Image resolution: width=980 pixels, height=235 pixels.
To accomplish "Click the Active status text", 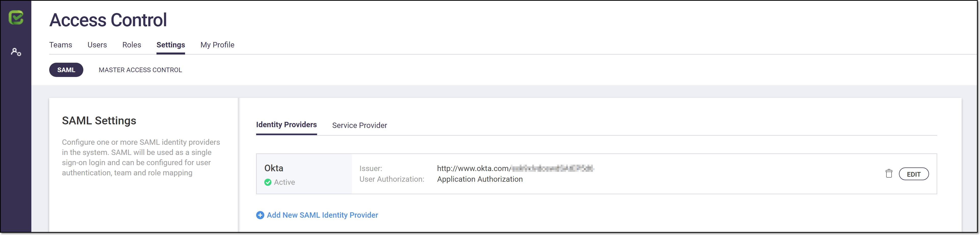I will [284, 182].
